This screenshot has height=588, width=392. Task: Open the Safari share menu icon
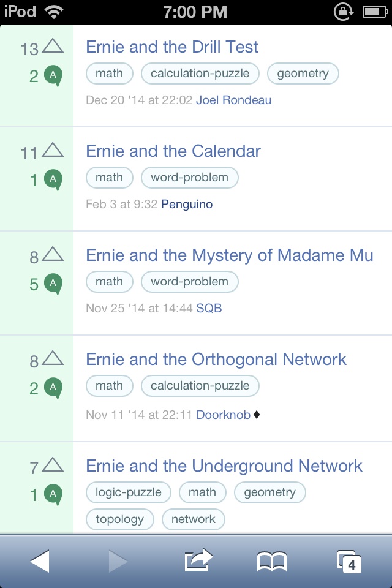click(198, 560)
